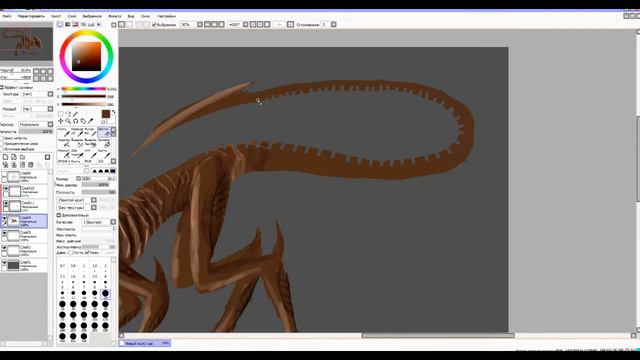This screenshot has height=360, width=640.
Task: Click the new linework layer icon
Action: [x=14, y=157]
